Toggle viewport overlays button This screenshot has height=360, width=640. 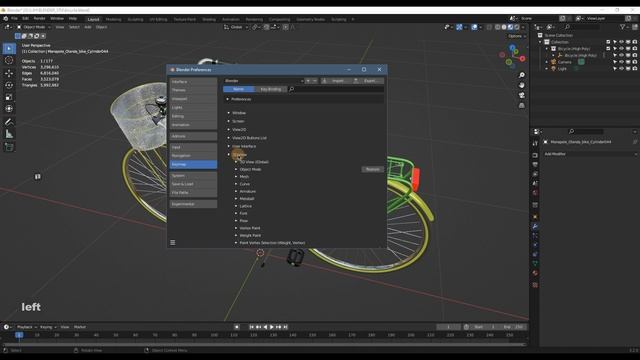(474, 27)
